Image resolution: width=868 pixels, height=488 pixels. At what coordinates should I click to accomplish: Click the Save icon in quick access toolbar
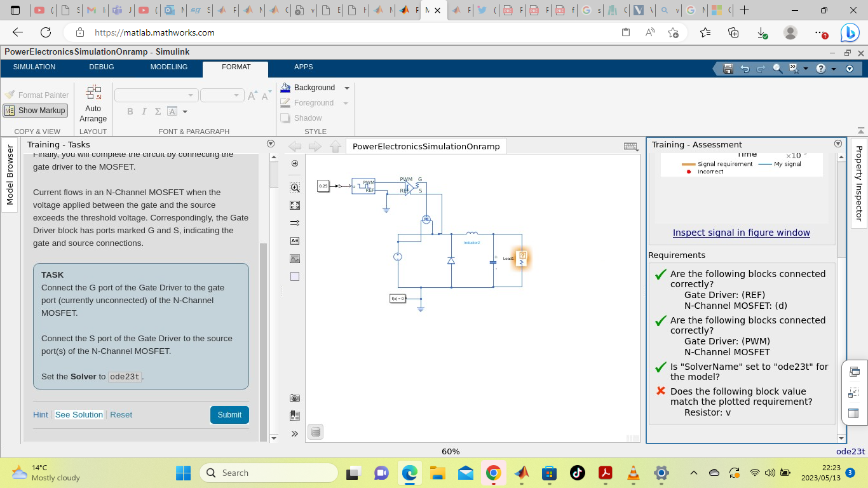click(x=728, y=69)
